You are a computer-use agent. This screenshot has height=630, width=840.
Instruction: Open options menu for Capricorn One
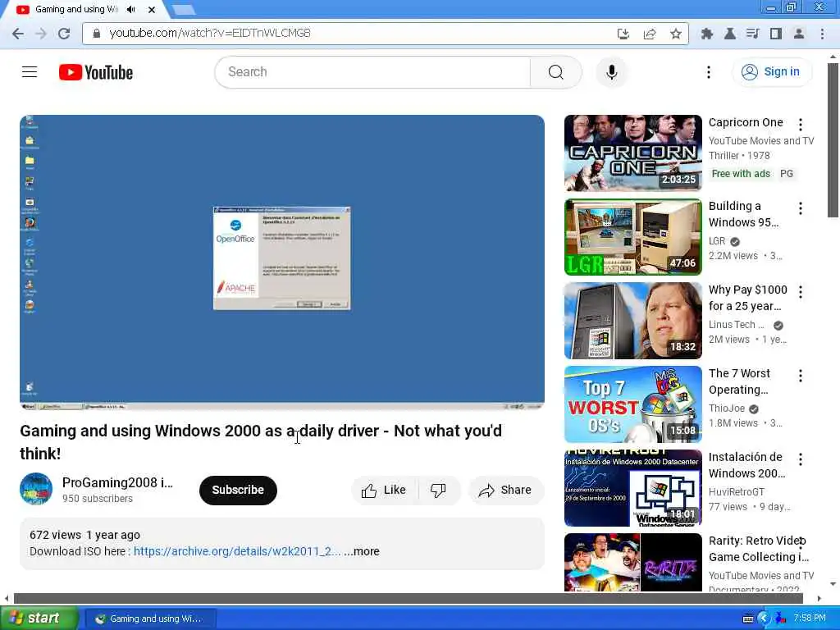pos(801,125)
